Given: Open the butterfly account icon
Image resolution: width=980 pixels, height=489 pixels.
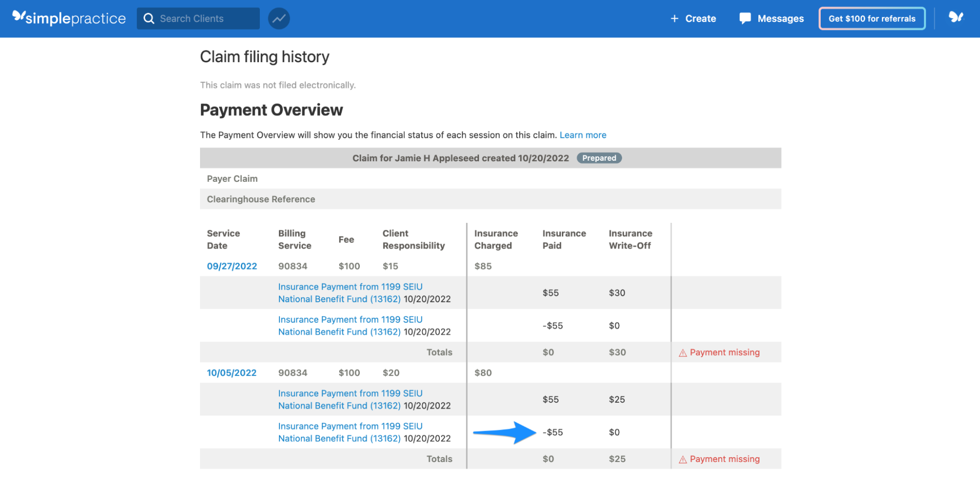Looking at the screenshot, I should point(956,18).
